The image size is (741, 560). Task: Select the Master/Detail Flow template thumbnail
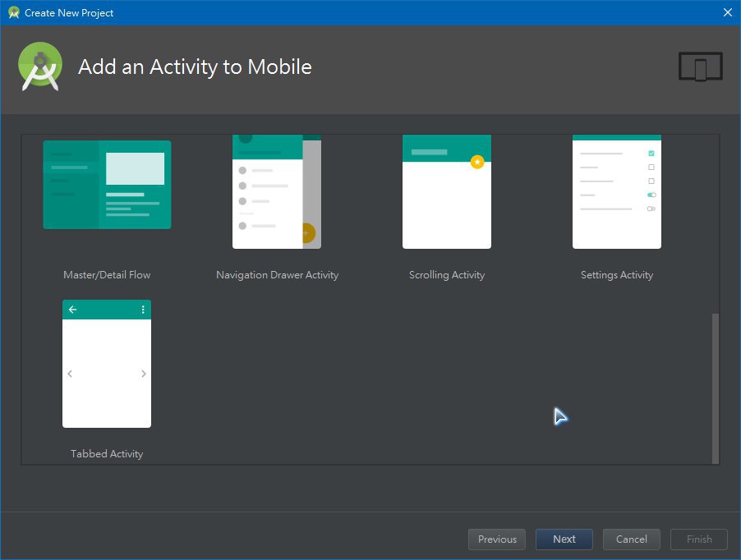click(107, 185)
